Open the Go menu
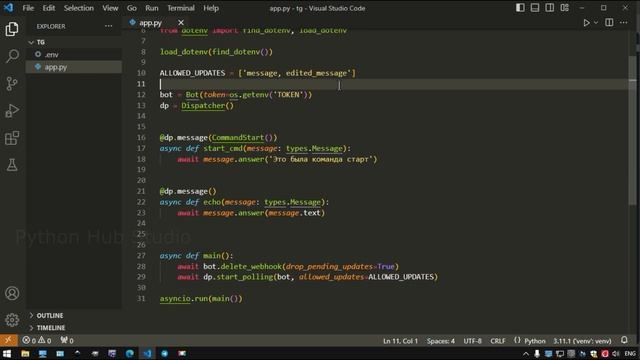This screenshot has height=360, width=640. (x=131, y=8)
